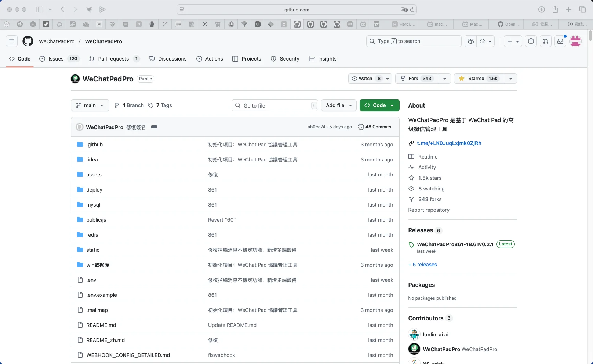View the 7 Tags list
The image size is (593, 364).
click(x=160, y=105)
